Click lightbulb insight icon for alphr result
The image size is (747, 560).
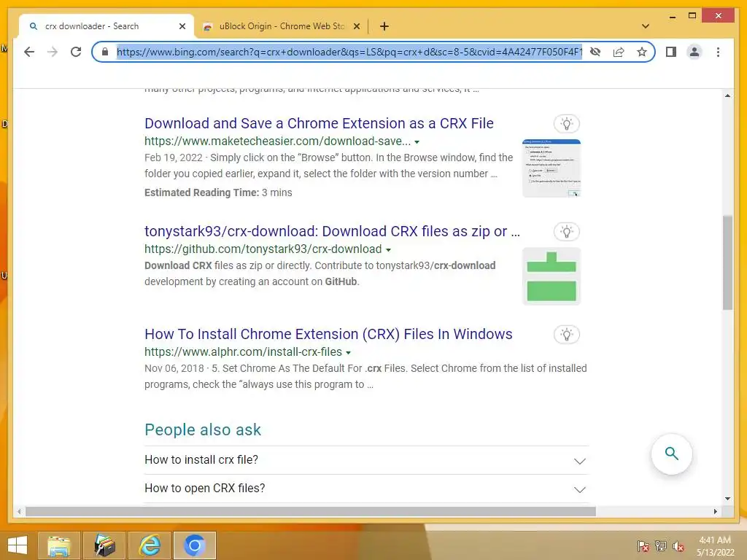click(566, 335)
